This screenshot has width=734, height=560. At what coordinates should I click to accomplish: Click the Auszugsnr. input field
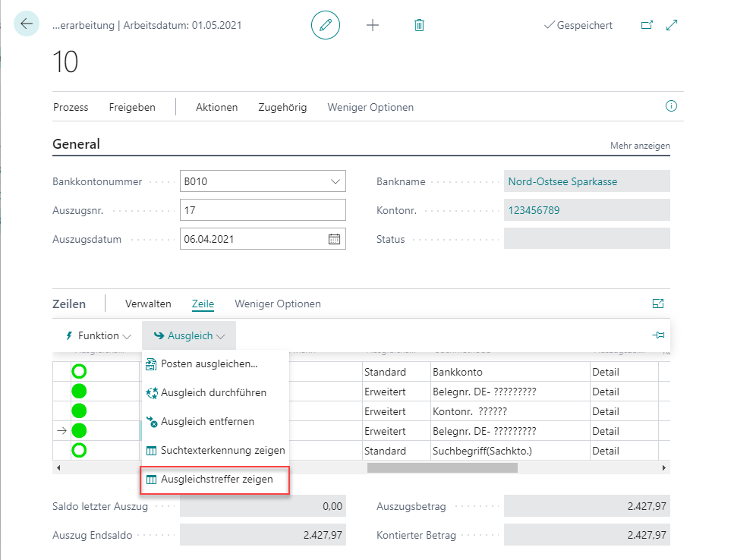tap(263, 210)
